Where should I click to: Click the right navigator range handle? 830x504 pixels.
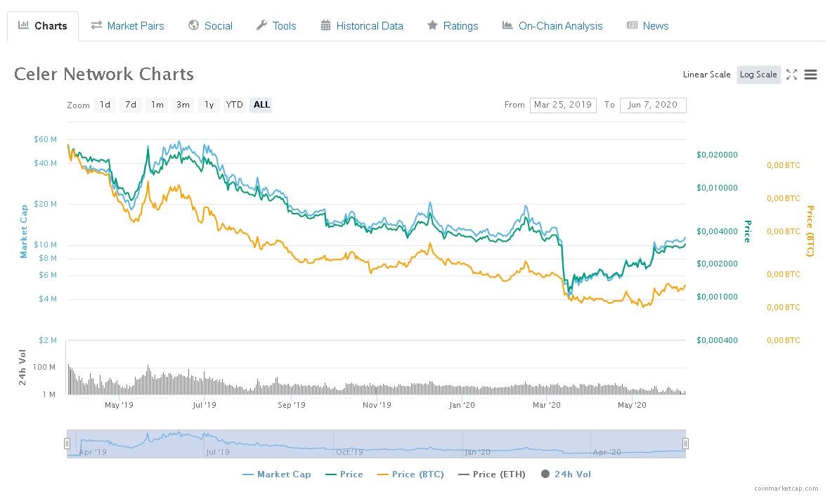685,444
